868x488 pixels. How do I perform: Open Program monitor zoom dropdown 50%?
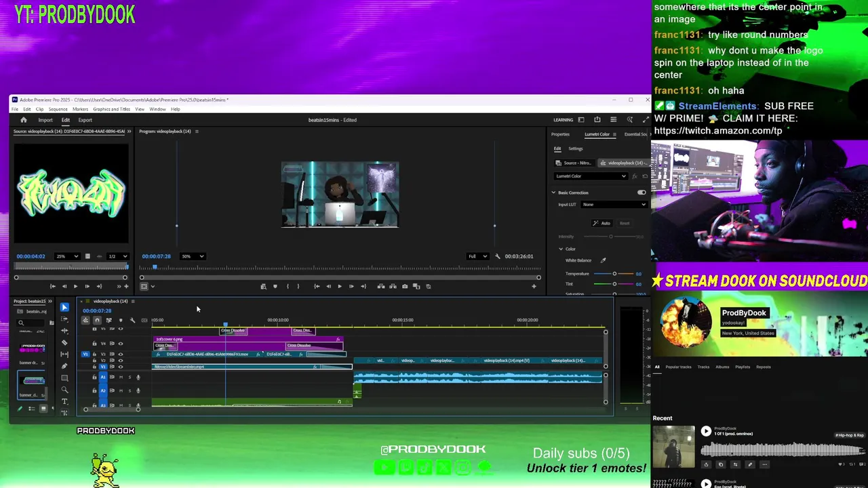[x=192, y=256]
